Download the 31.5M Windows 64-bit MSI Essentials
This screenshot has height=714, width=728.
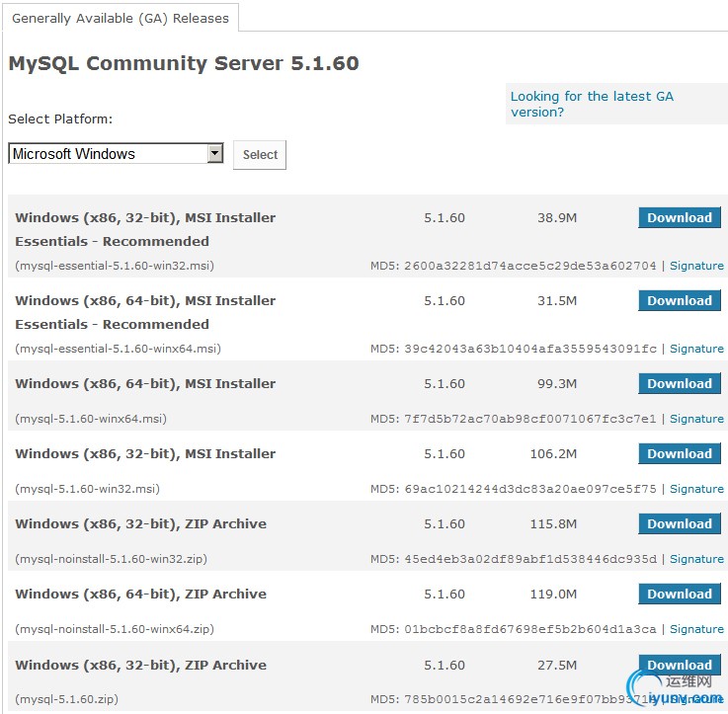680,300
